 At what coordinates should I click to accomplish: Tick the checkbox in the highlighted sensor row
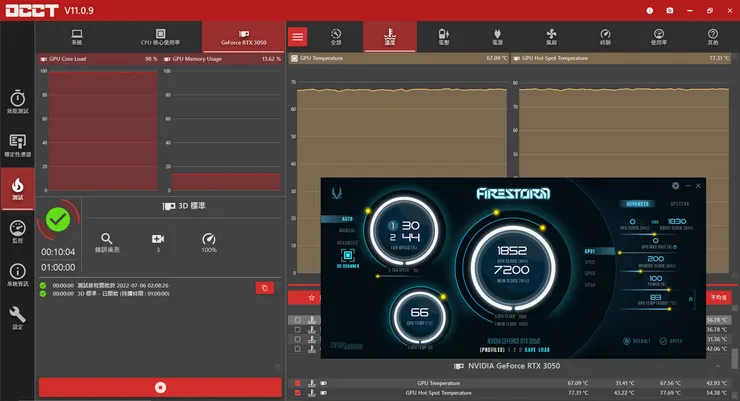click(x=297, y=320)
